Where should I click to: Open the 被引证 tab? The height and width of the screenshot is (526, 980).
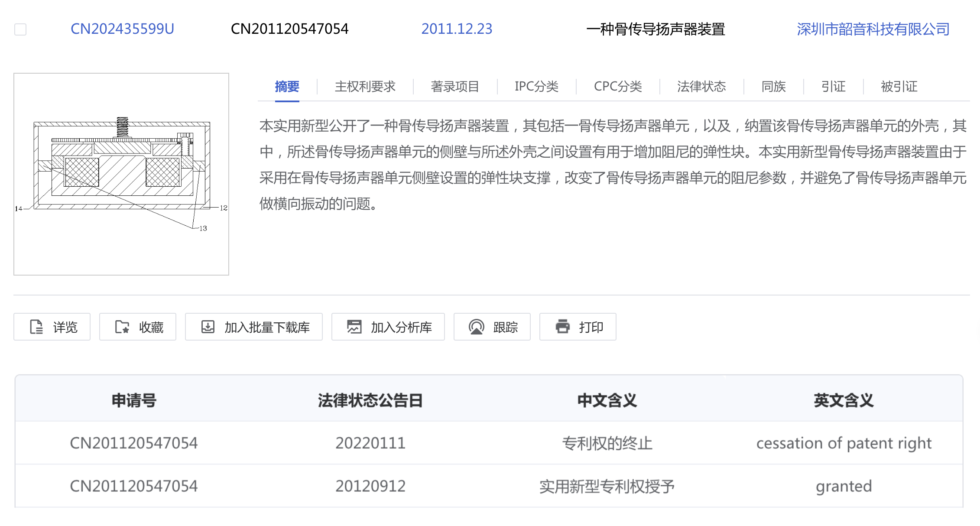point(899,86)
